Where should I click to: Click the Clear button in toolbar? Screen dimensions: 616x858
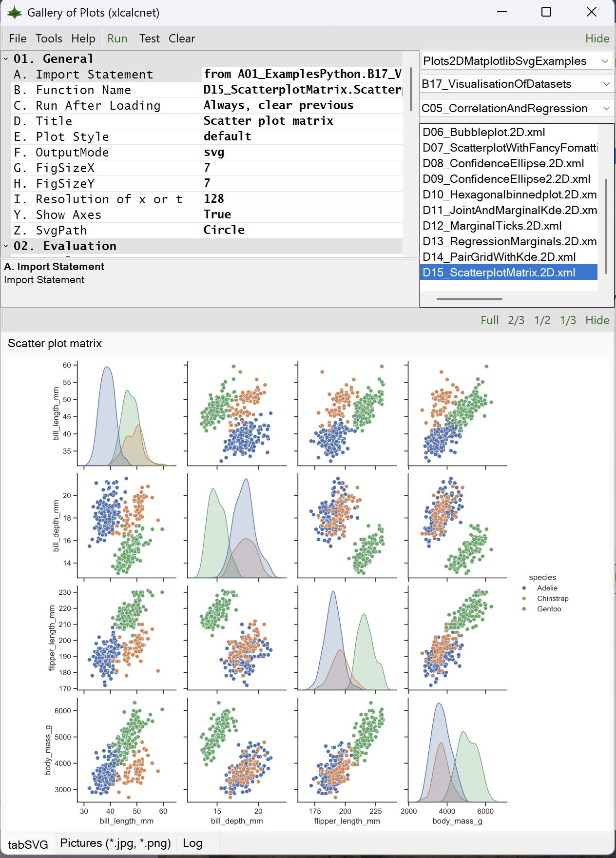pyautogui.click(x=182, y=39)
